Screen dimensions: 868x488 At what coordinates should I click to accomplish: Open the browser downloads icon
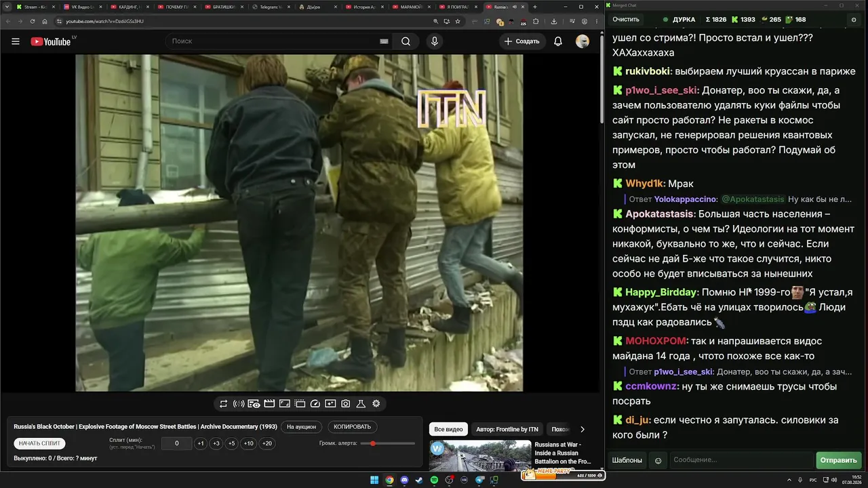pyautogui.click(x=554, y=21)
